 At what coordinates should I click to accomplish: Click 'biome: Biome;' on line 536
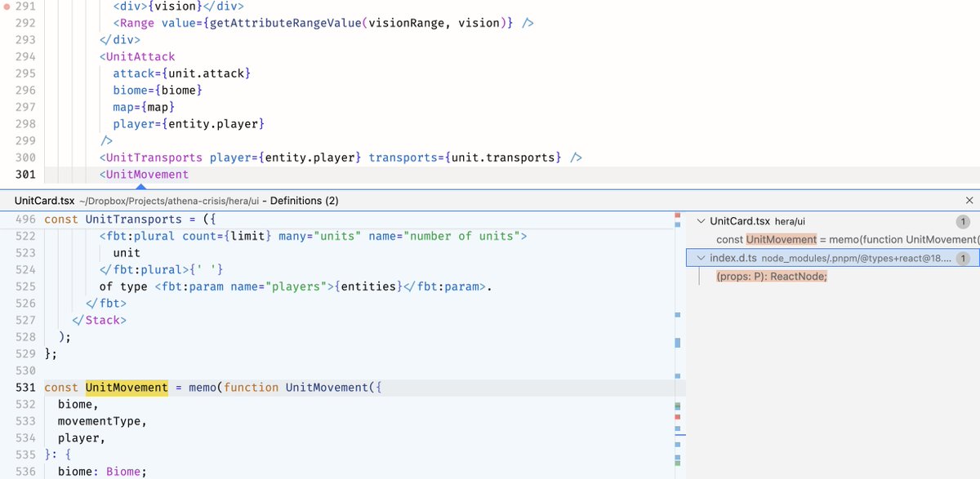tap(102, 472)
